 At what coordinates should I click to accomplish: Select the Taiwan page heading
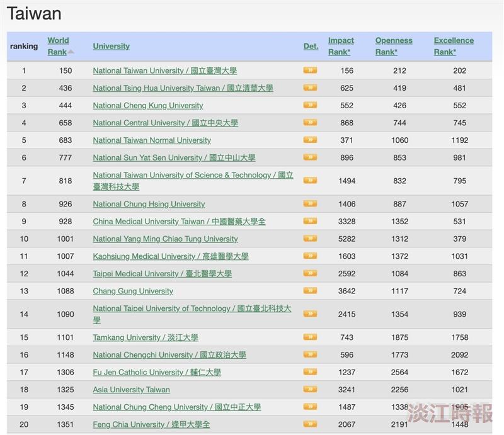pos(34,14)
